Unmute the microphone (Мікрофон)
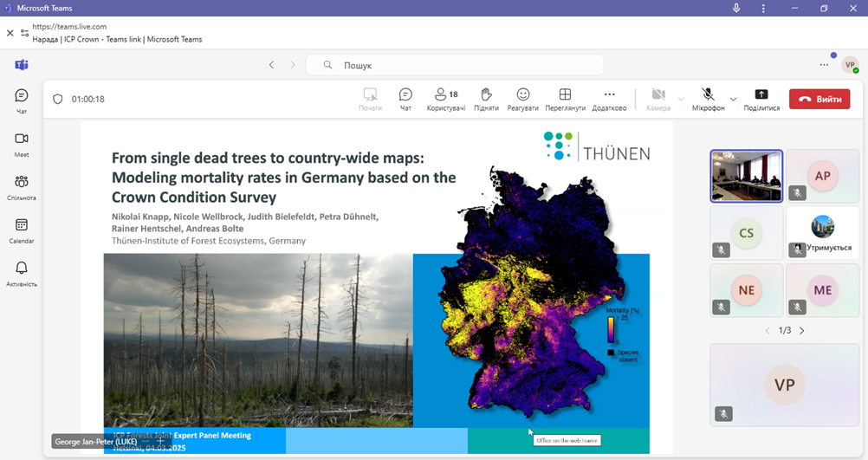868x460 pixels. pos(708,100)
